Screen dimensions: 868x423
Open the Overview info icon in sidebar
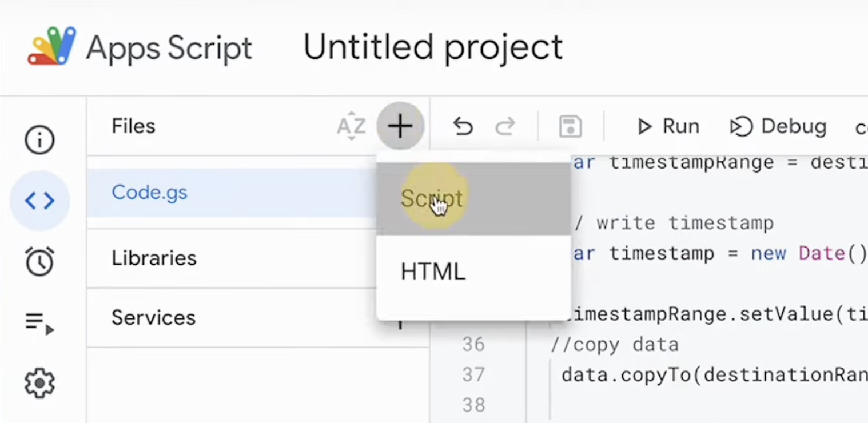pos(39,140)
